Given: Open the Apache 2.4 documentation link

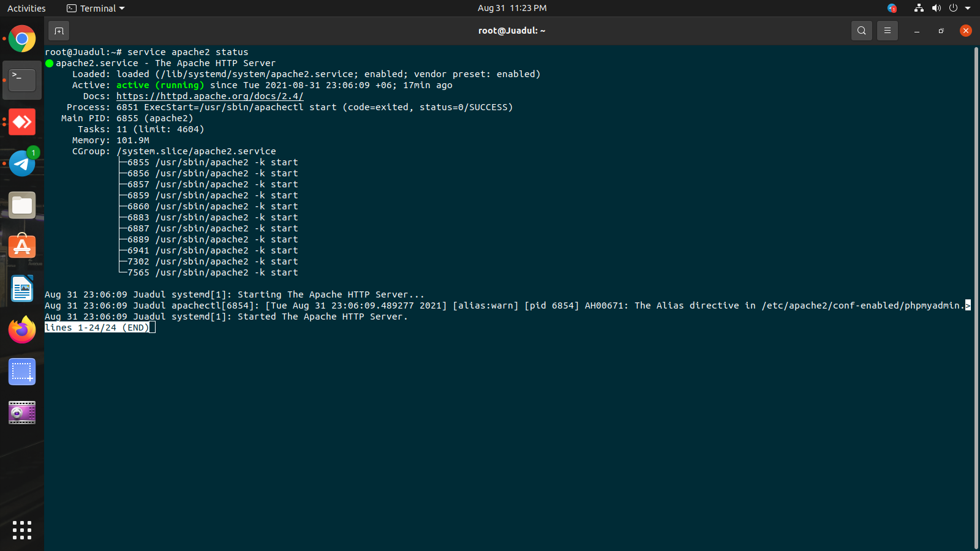Looking at the screenshot, I should tap(209, 96).
